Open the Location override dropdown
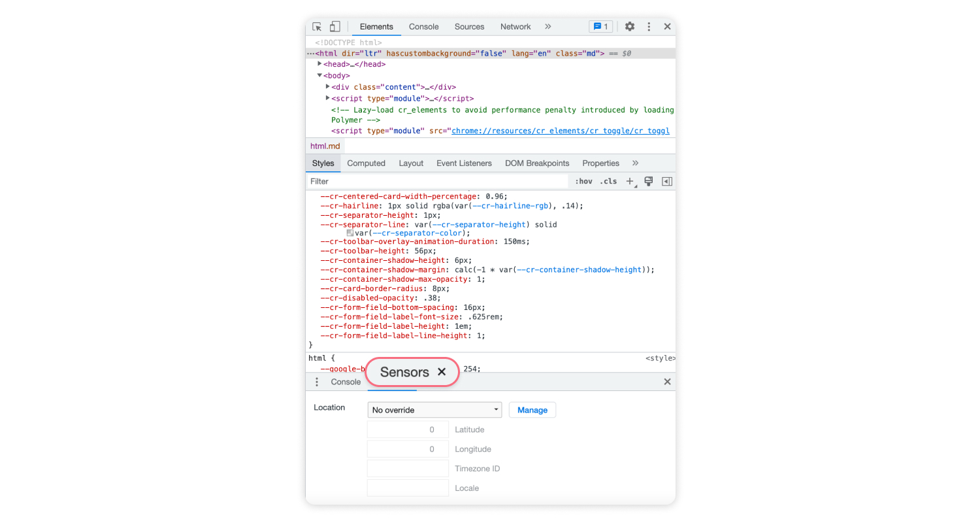This screenshot has height=523, width=980. [x=434, y=410]
